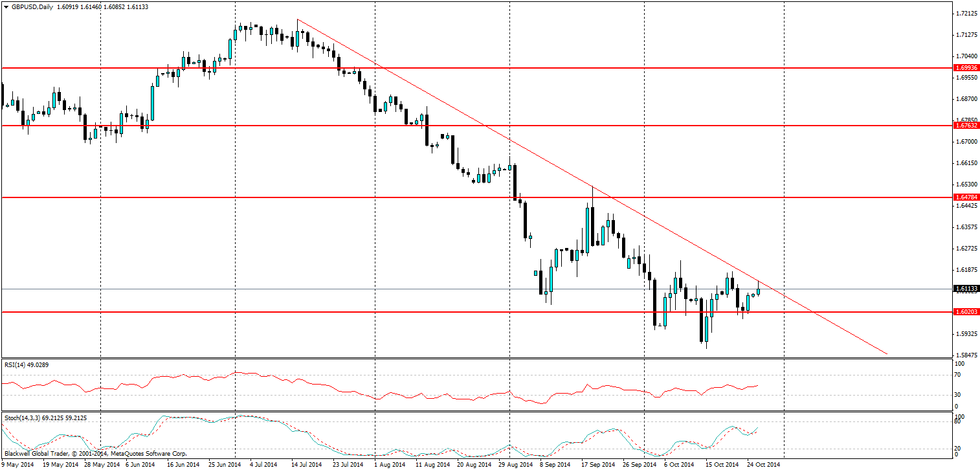Click the 24 Oct 2014 date label
Viewport: 980px width, 470px height.
(764, 464)
